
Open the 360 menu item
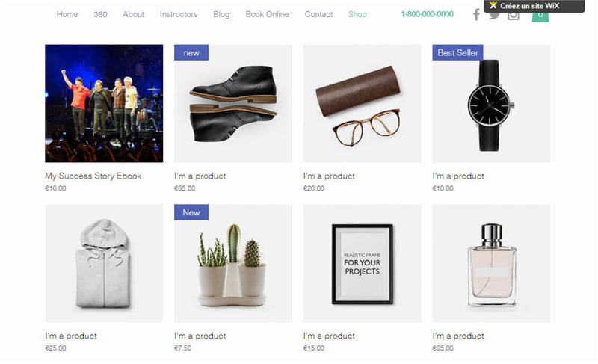pyautogui.click(x=100, y=14)
